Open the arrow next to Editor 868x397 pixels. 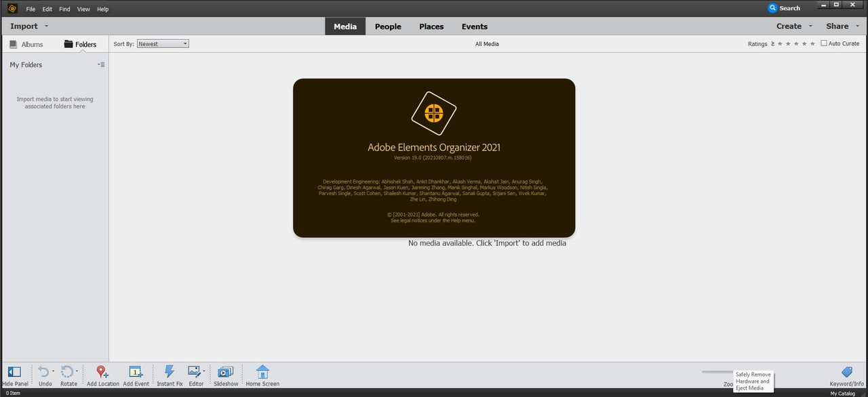(x=203, y=371)
